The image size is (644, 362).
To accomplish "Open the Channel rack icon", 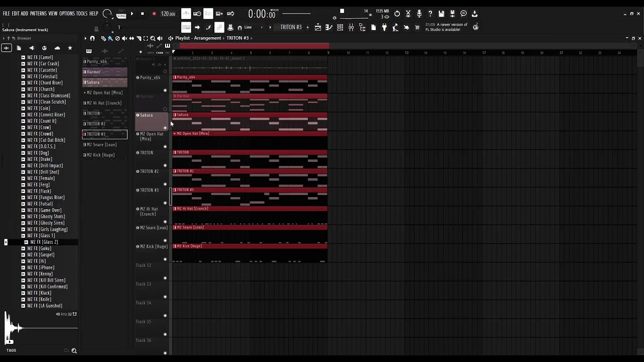I will [340, 27].
